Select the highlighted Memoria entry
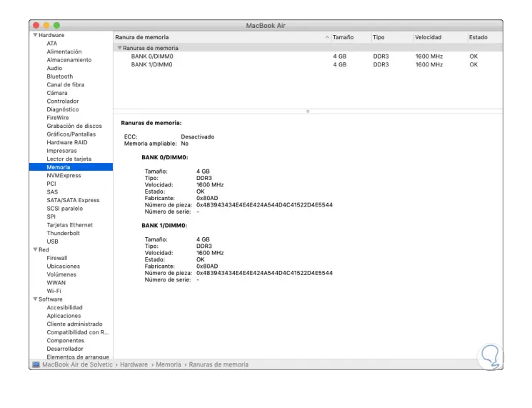Screen dimensions: 532x408 pos(71,167)
